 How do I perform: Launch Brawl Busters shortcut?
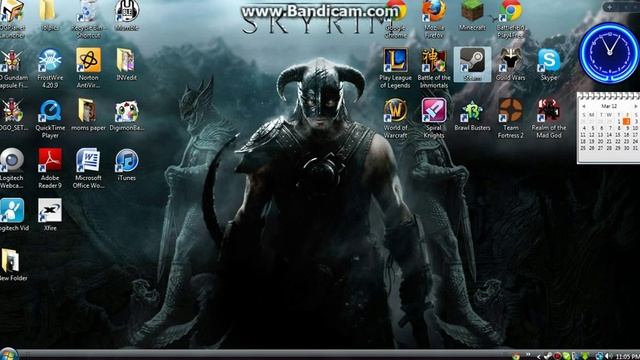click(472, 115)
